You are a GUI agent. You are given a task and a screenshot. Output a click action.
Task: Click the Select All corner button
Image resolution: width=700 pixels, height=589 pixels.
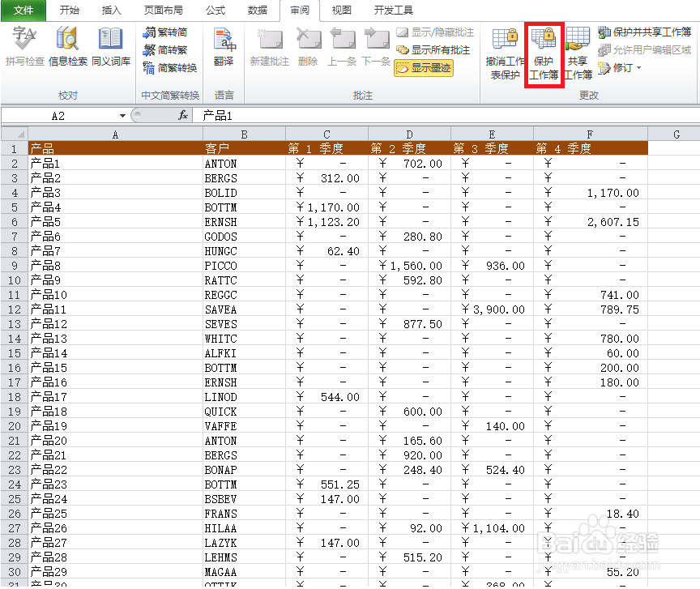15,134
